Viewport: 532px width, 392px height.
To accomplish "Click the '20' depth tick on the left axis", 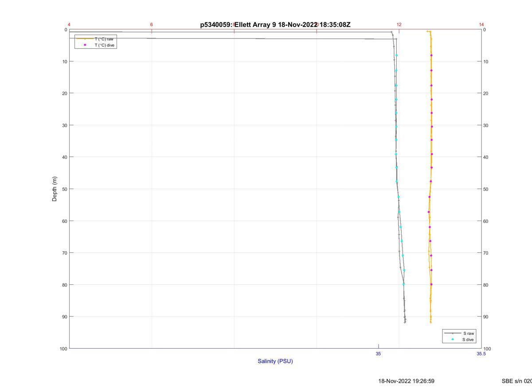I will tap(65, 93).
